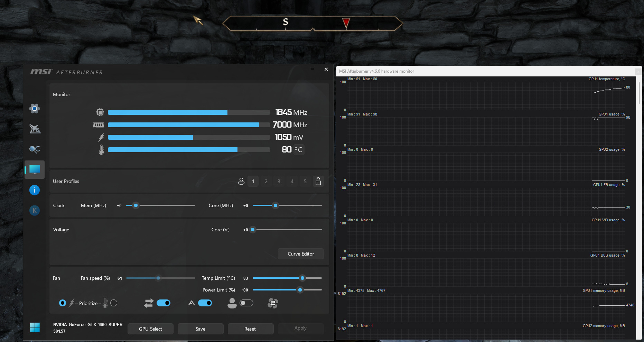Click the GPU chip icon beside 1845 MHz
644x342 pixels.
pyautogui.click(x=100, y=112)
